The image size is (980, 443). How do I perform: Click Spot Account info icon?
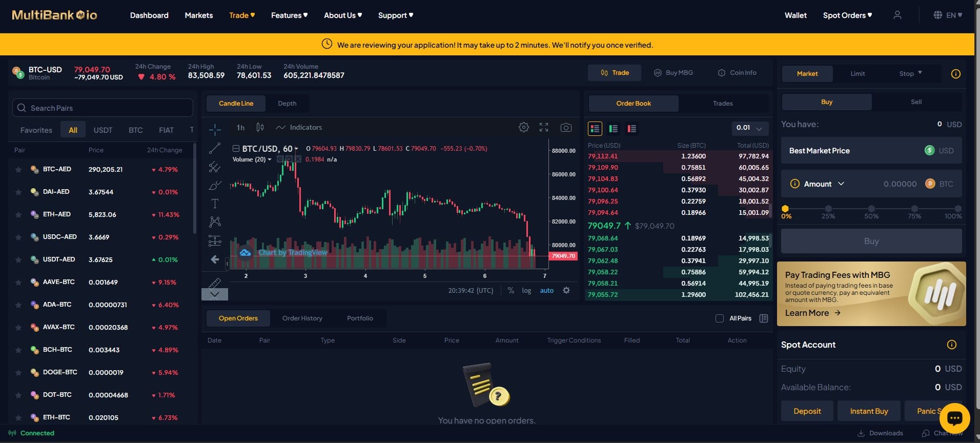pyautogui.click(x=951, y=345)
